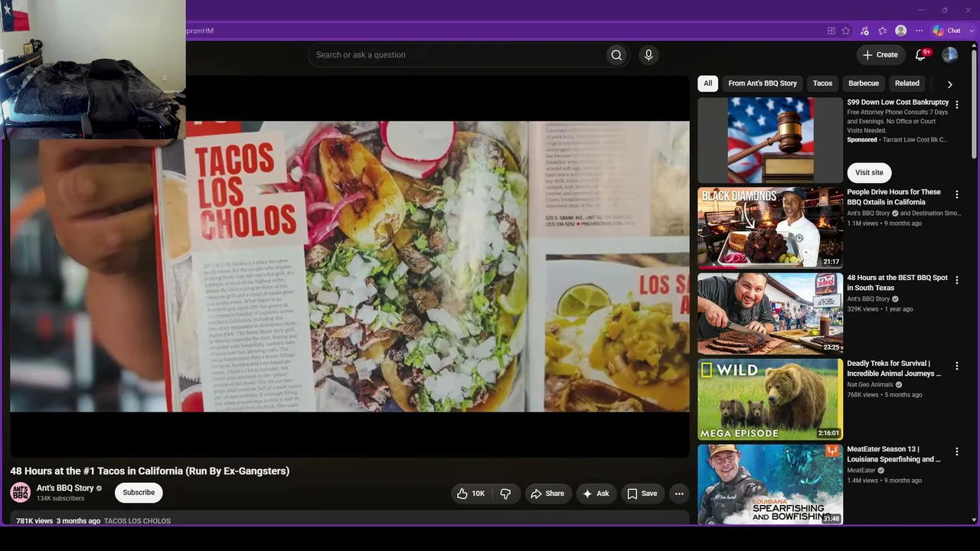This screenshot has height=551, width=980.
Task: Click the Nat Geo Animals channel name
Action: point(870,385)
